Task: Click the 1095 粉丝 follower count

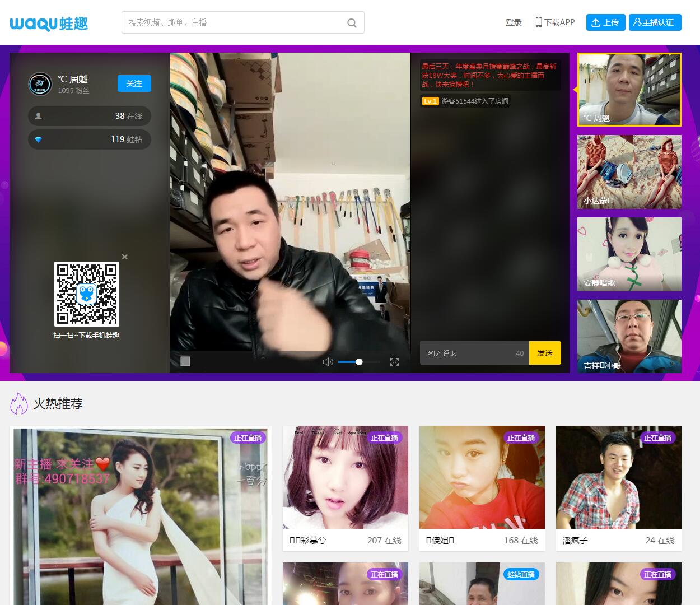Action: [x=73, y=90]
